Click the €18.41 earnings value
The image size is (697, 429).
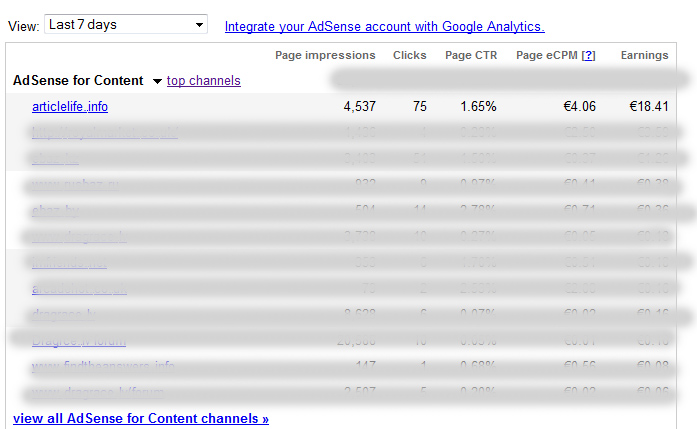pos(649,106)
